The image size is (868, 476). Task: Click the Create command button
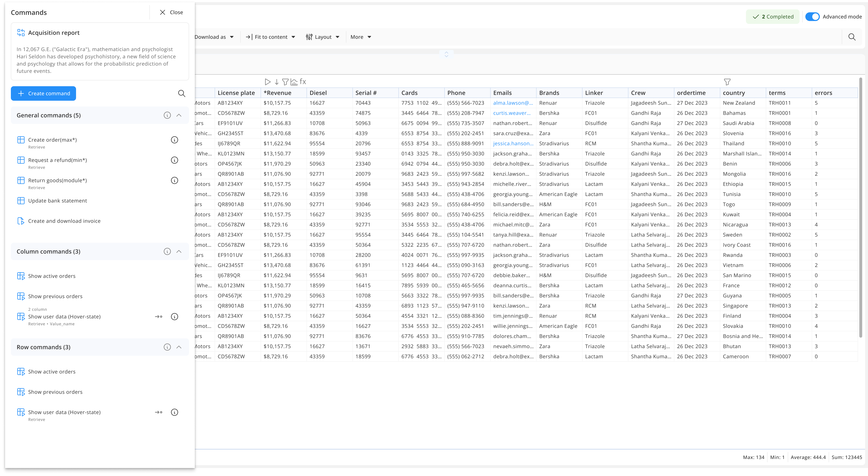43,93
